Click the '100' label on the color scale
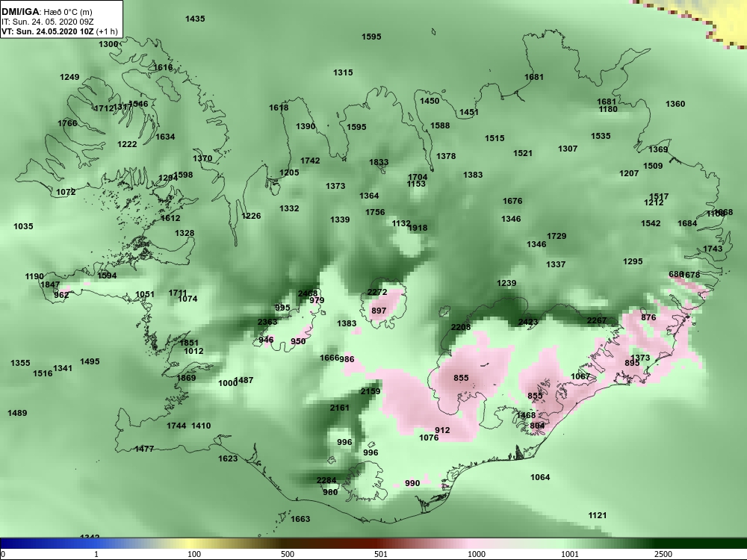Viewport: 747px width, 560px height. tap(194, 554)
